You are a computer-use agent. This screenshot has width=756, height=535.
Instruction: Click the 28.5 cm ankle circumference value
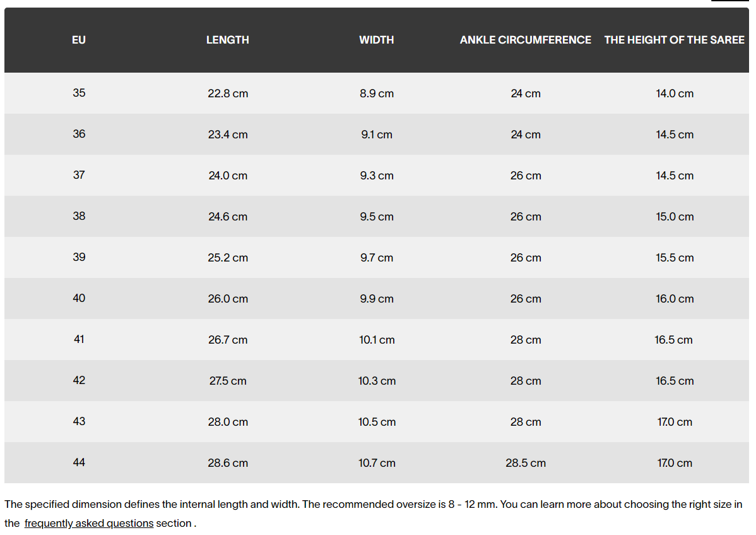526,463
